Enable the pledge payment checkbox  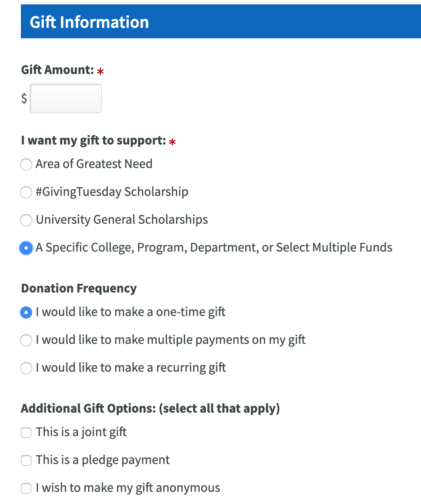click(26, 460)
